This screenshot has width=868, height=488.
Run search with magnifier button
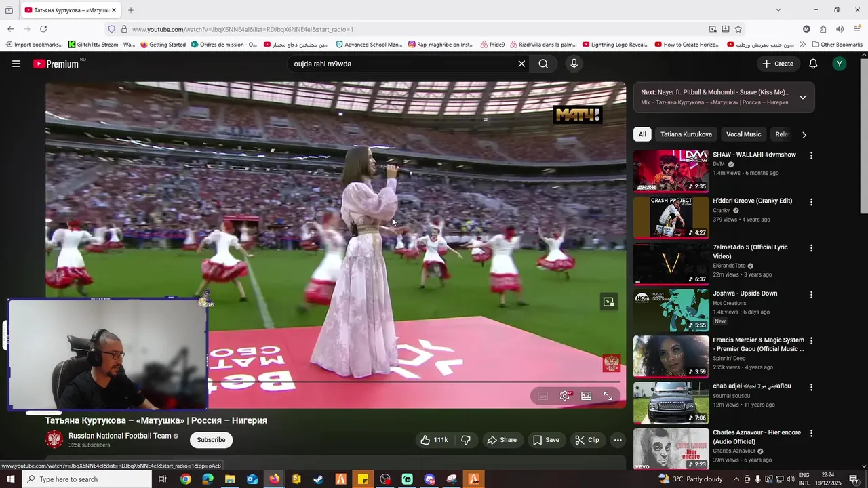(x=543, y=64)
